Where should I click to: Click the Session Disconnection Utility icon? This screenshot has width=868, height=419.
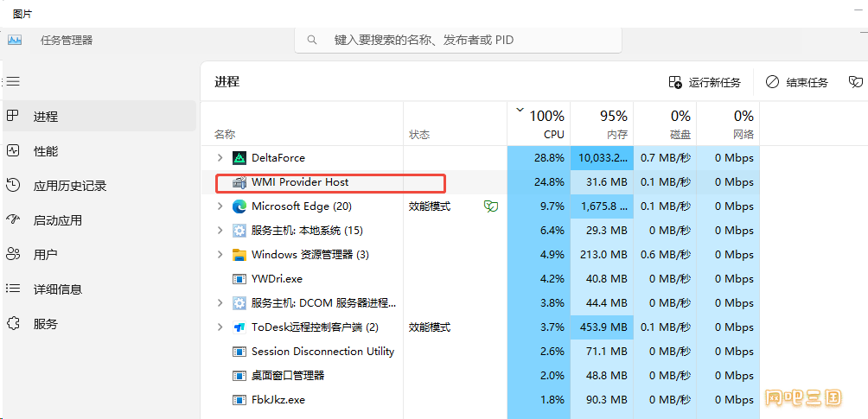(239, 352)
